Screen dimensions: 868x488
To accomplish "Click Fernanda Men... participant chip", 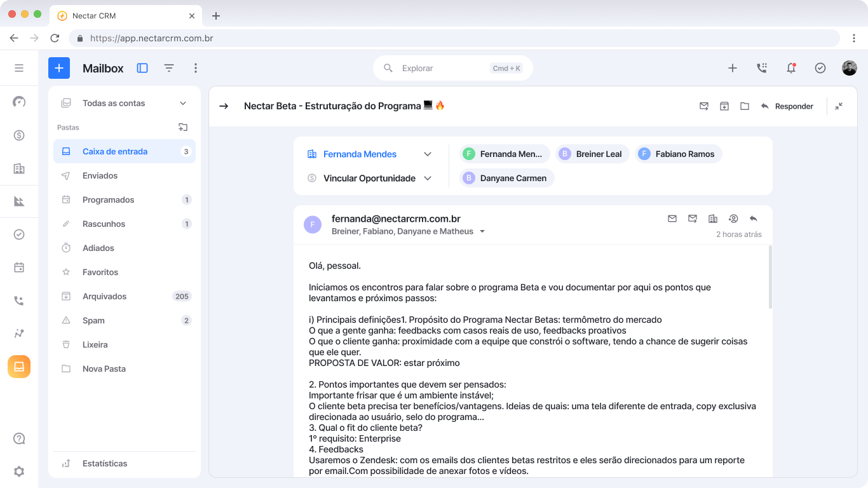I will pos(505,154).
